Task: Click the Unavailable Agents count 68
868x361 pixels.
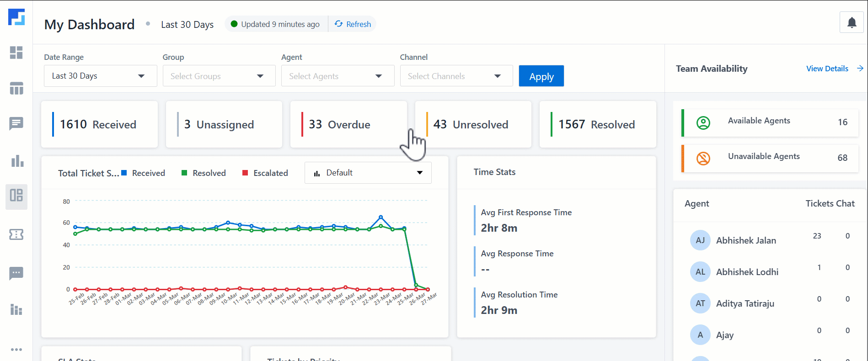Action: click(842, 158)
